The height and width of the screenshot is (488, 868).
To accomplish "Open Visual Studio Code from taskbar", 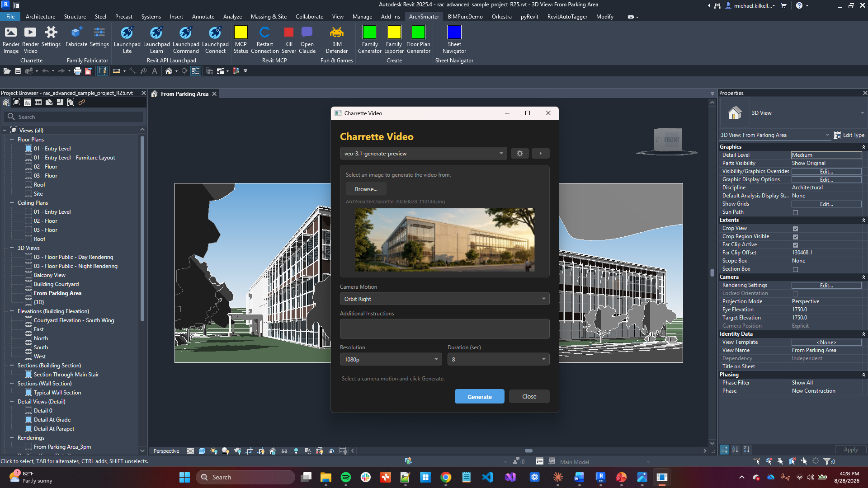I will coord(487,477).
